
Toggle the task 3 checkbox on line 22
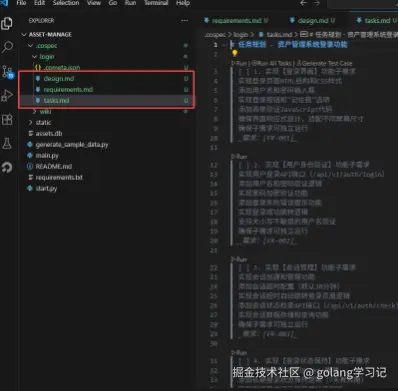(243, 268)
